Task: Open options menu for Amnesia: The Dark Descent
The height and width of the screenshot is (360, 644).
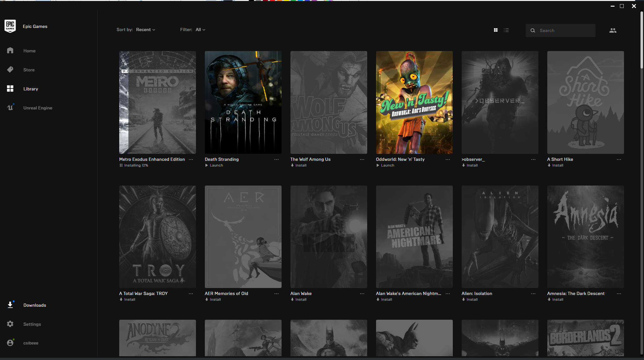Action: (619, 294)
